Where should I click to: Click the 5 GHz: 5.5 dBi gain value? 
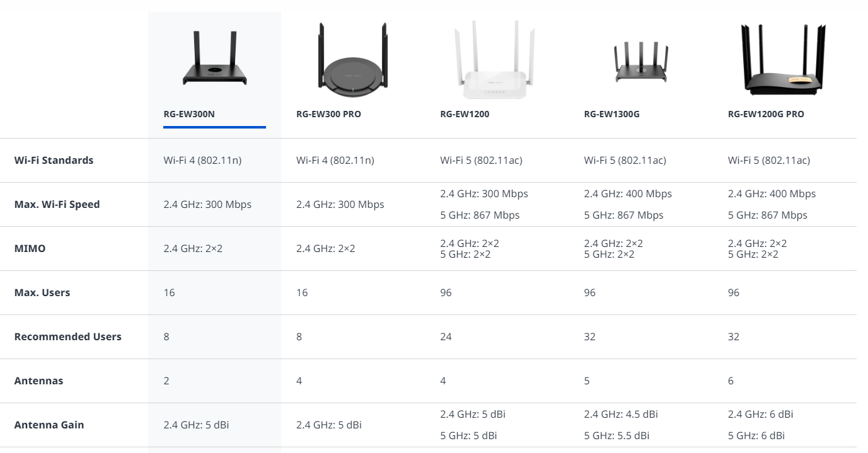click(x=616, y=435)
